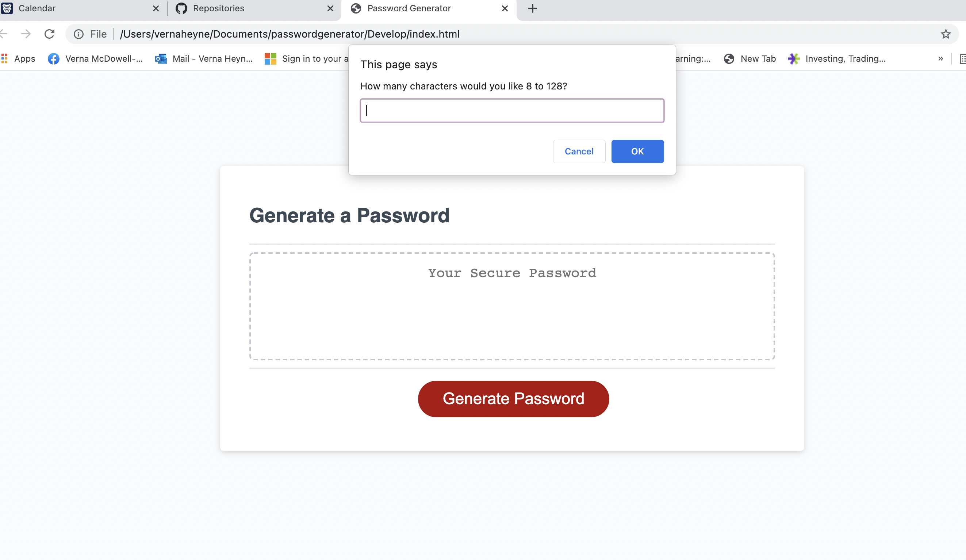Click inside the character count input field

point(512,110)
